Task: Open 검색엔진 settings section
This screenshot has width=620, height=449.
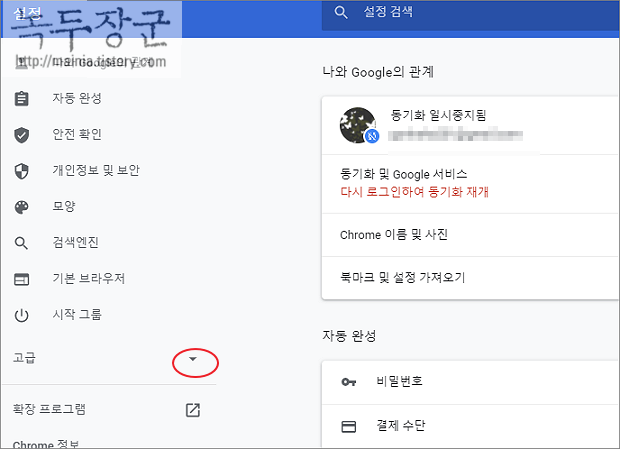Action: tap(76, 242)
